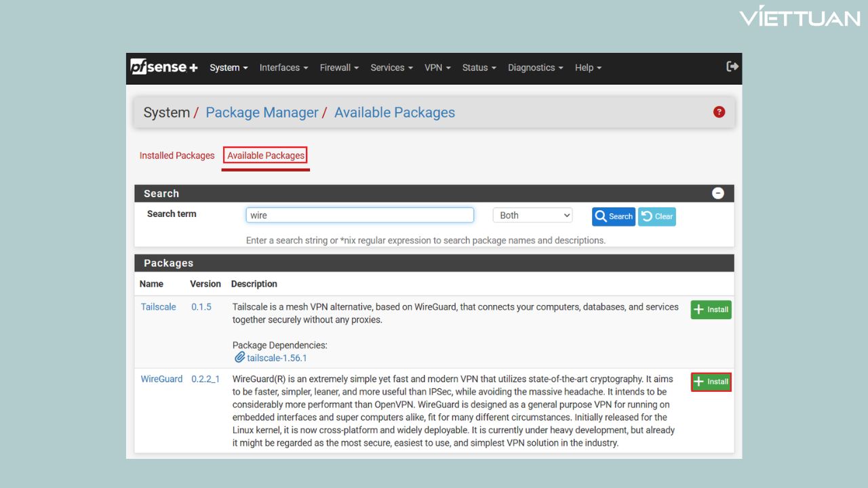Expand the VPN menu
Screen dimensions: 868x488
437,68
